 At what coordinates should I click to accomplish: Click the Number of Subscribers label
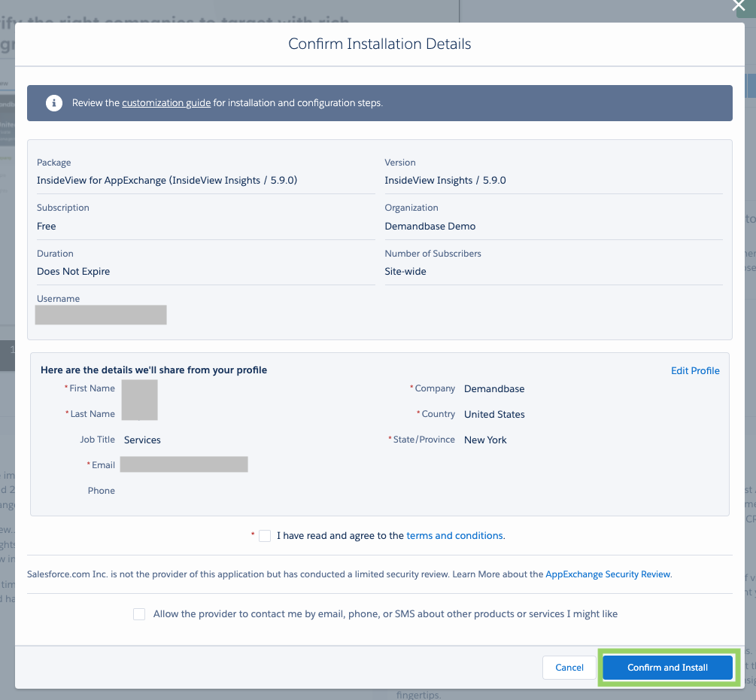(x=433, y=253)
